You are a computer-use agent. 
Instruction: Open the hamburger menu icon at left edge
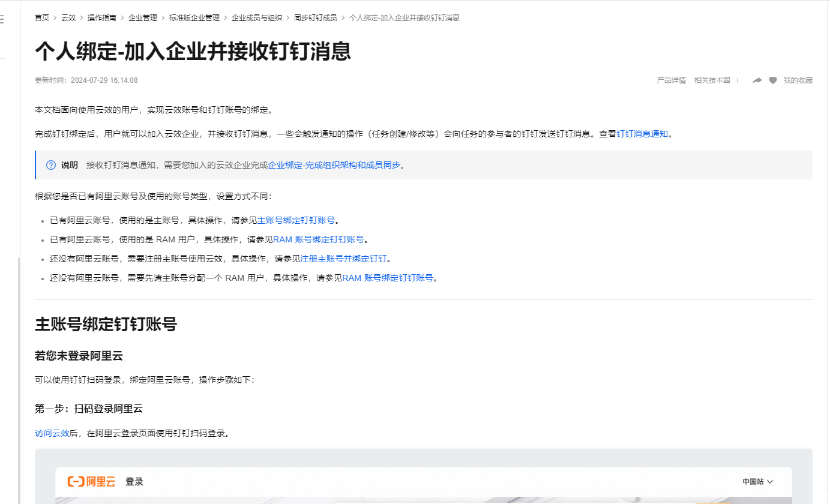click(2, 19)
